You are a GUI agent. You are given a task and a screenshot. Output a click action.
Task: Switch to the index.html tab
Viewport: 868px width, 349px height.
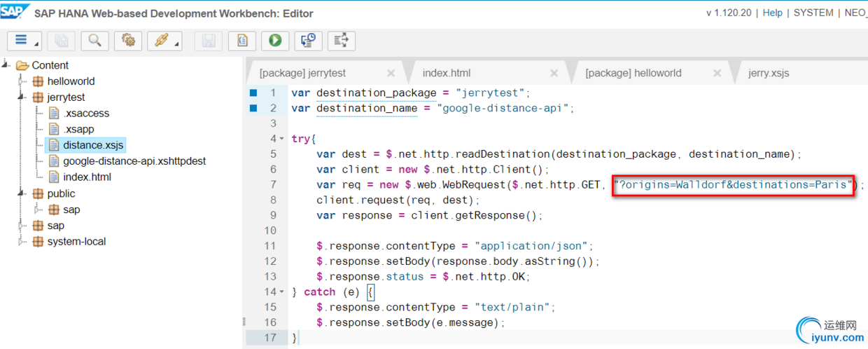click(x=447, y=73)
